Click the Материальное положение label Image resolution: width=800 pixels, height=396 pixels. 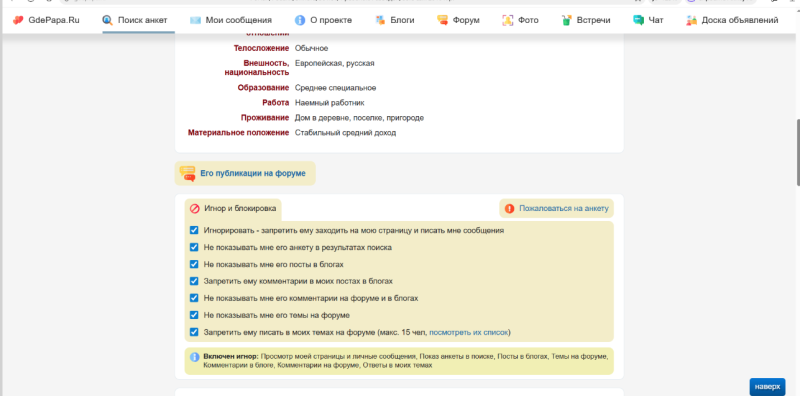[239, 133]
